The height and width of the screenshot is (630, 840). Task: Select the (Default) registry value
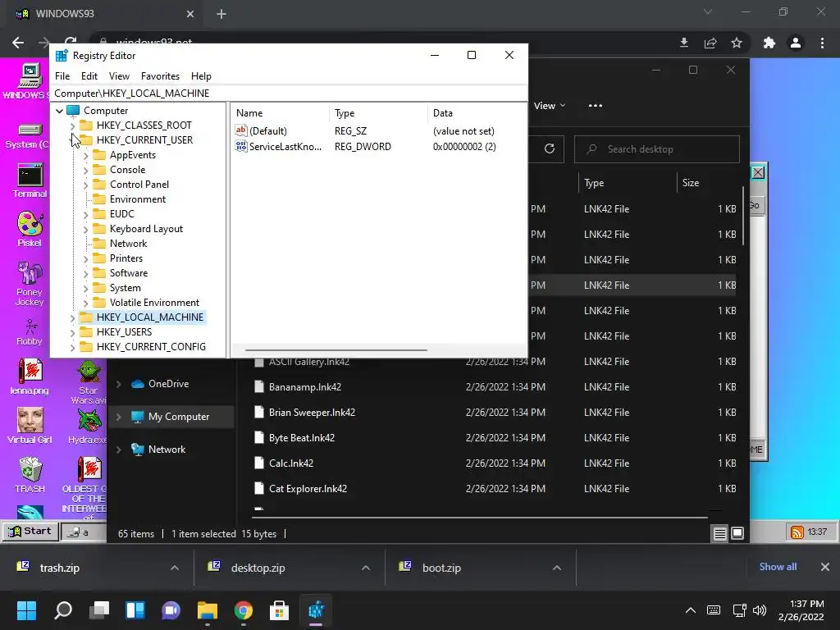point(261,131)
